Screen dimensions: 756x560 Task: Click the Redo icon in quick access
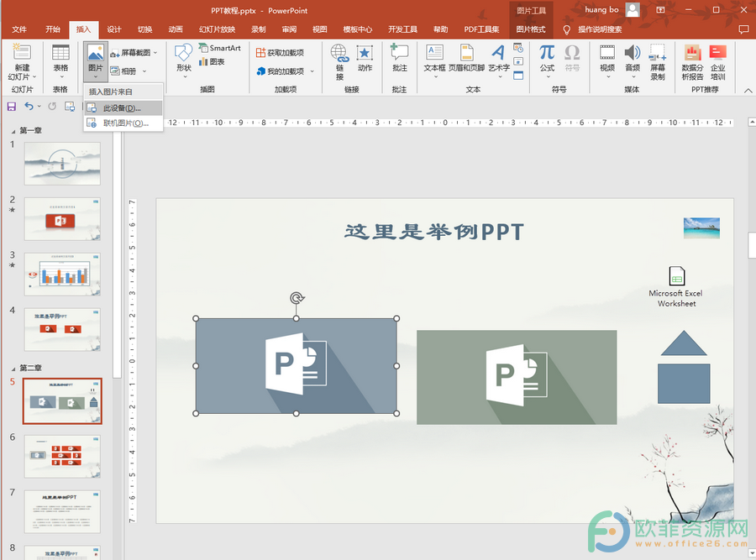[52, 107]
